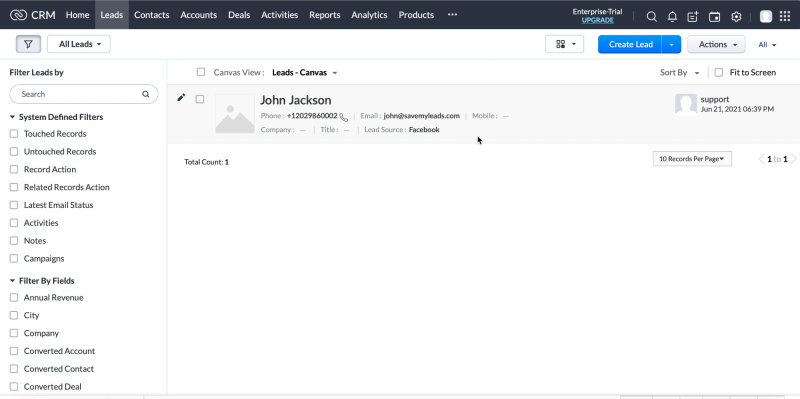The width and height of the screenshot is (800, 399).
Task: Open the apps grid icon
Action: point(785,16)
